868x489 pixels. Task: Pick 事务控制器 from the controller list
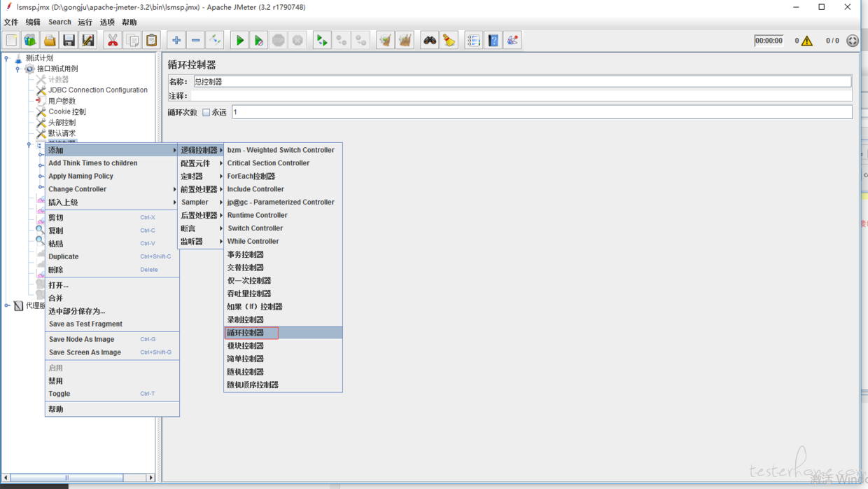tap(283, 254)
